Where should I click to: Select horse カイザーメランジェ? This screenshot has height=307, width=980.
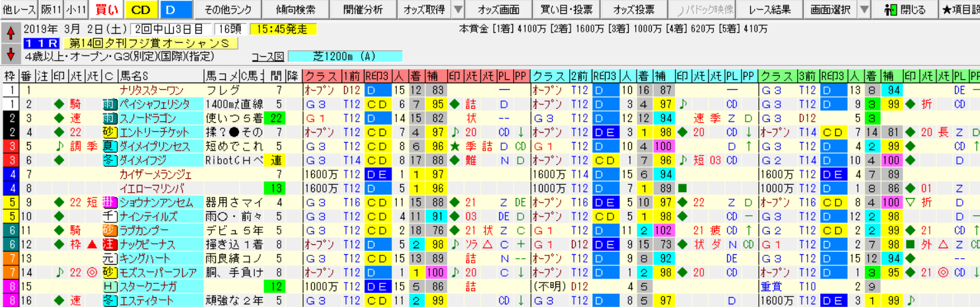pos(160,174)
